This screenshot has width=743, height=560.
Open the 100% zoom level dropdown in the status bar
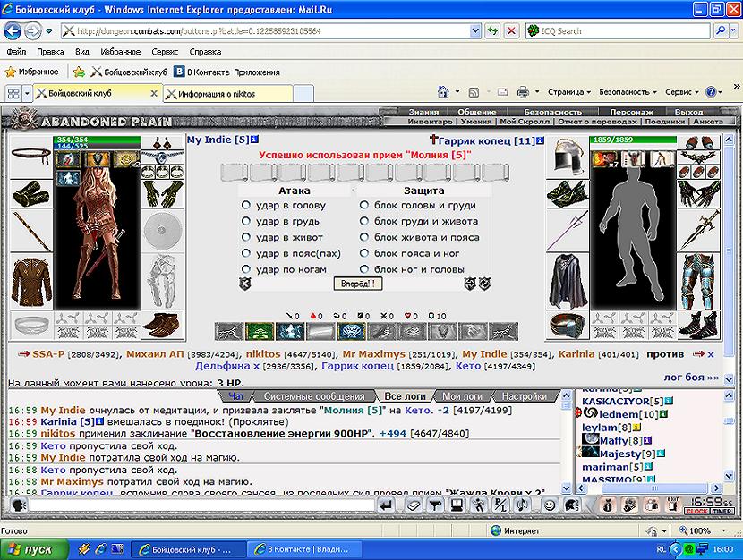[723, 530]
